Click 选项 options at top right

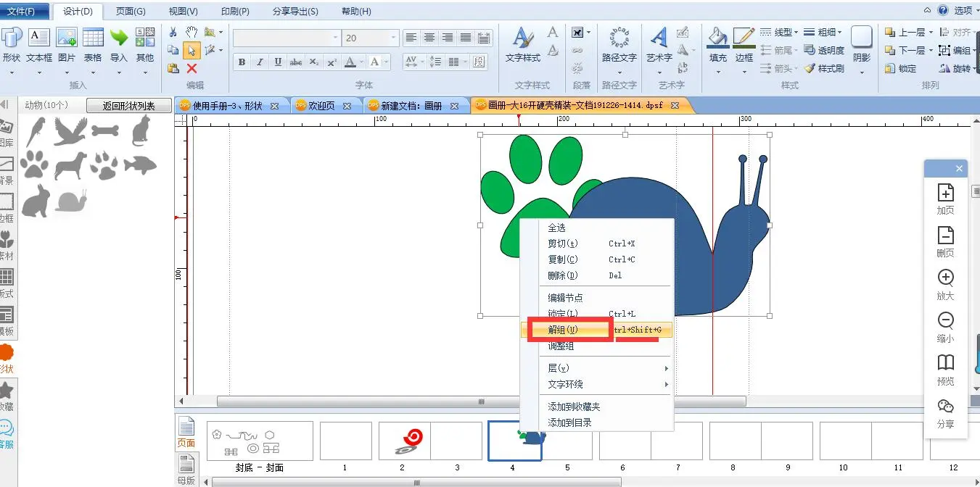pos(963,10)
